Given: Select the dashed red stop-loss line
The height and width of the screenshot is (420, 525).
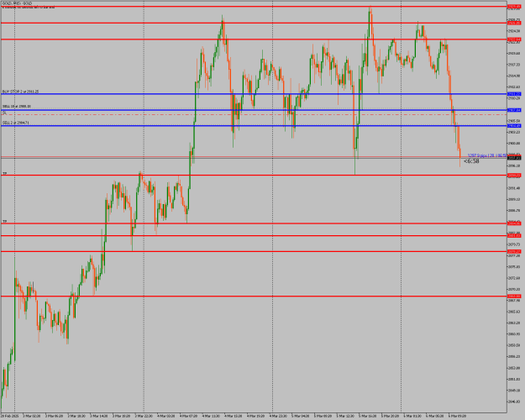Looking at the screenshot, I should tap(255, 114).
